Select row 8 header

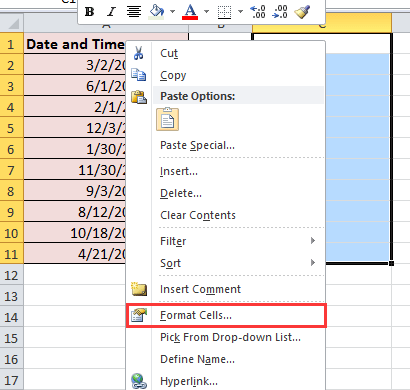click(x=12, y=191)
